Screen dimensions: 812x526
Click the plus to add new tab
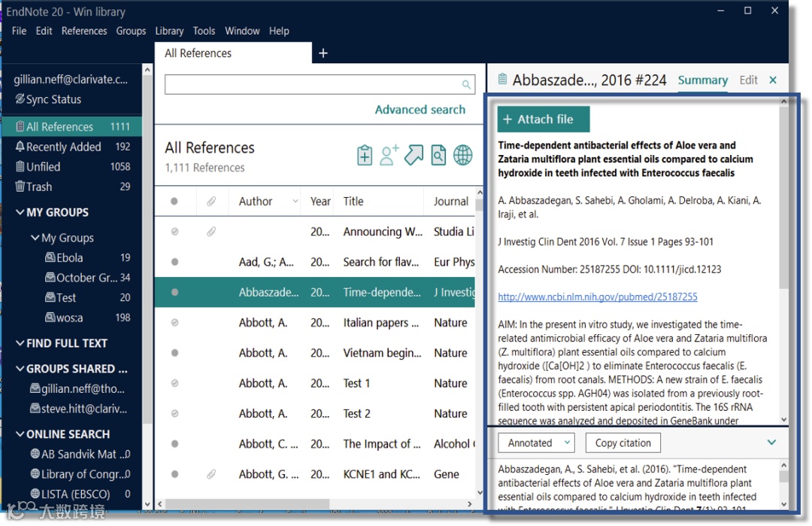(323, 53)
